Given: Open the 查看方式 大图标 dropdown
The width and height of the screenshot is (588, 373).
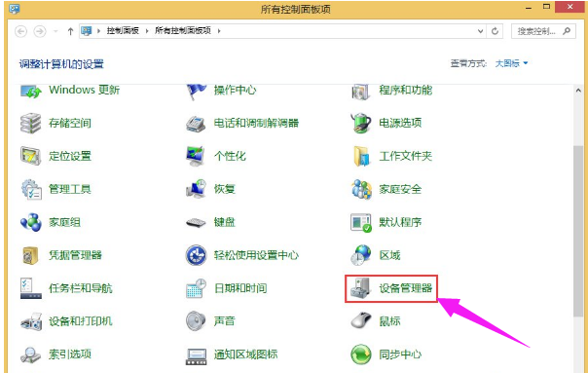Looking at the screenshot, I should click(x=511, y=63).
